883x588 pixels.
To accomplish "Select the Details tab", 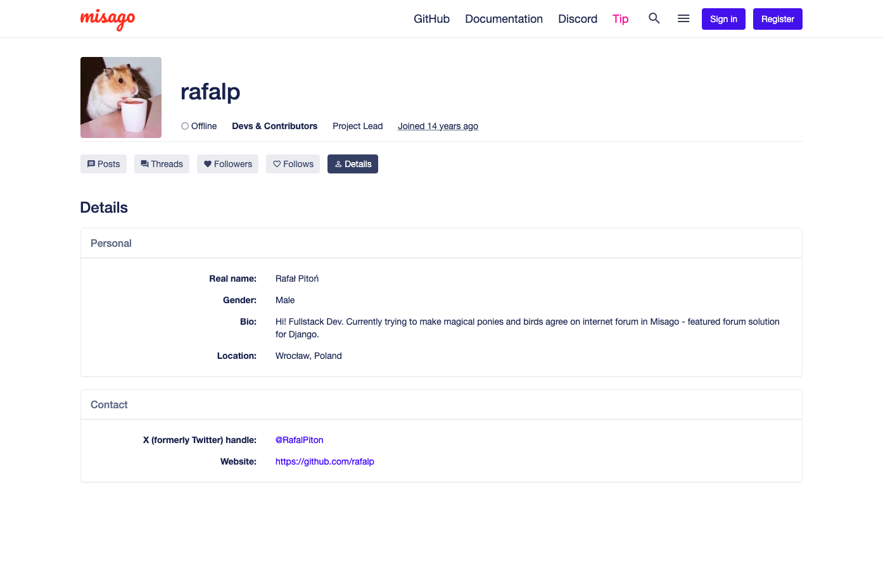I will [x=353, y=164].
